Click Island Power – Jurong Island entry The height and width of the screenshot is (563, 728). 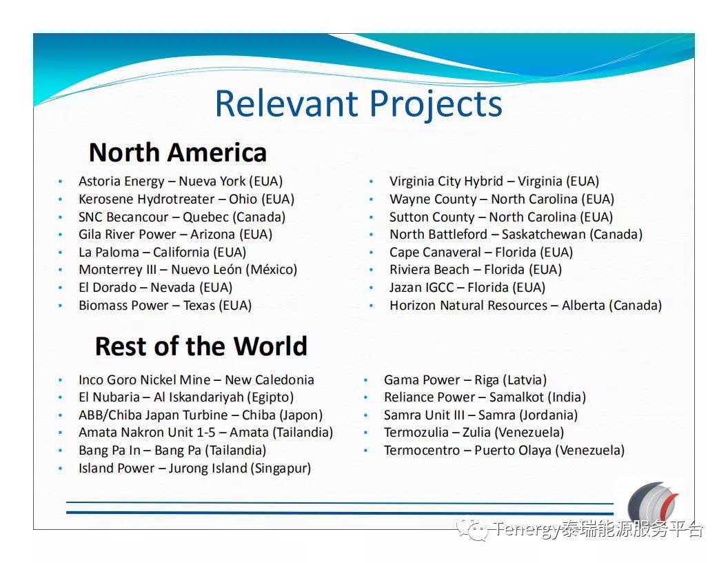pyautogui.click(x=194, y=468)
